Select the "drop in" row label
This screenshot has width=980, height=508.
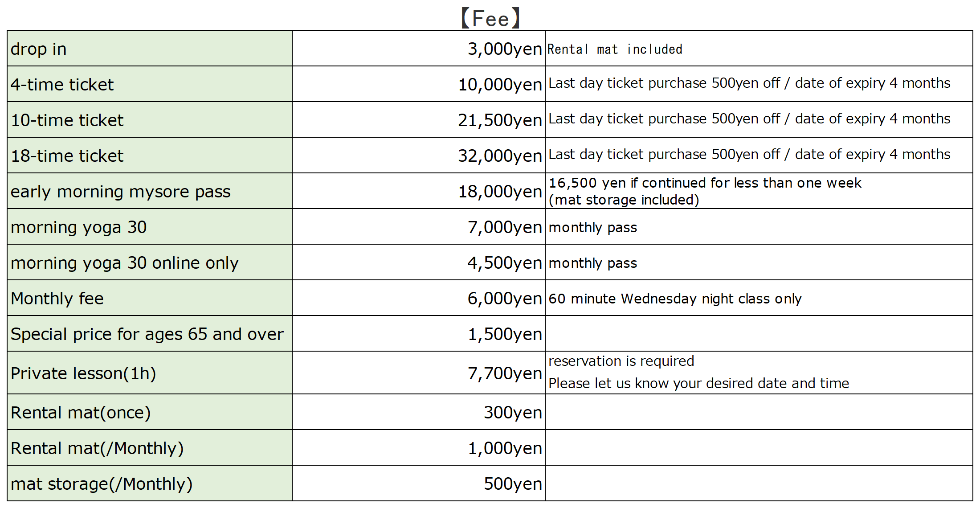(x=39, y=49)
